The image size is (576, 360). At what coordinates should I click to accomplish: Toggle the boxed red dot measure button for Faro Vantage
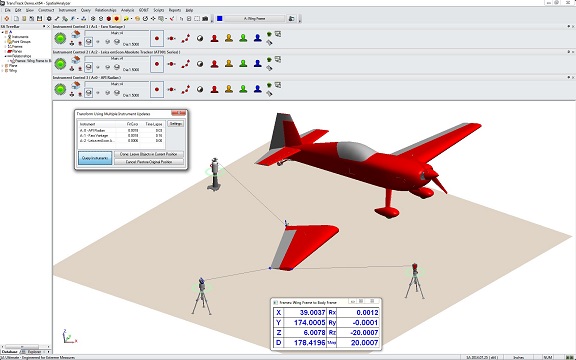(157, 38)
